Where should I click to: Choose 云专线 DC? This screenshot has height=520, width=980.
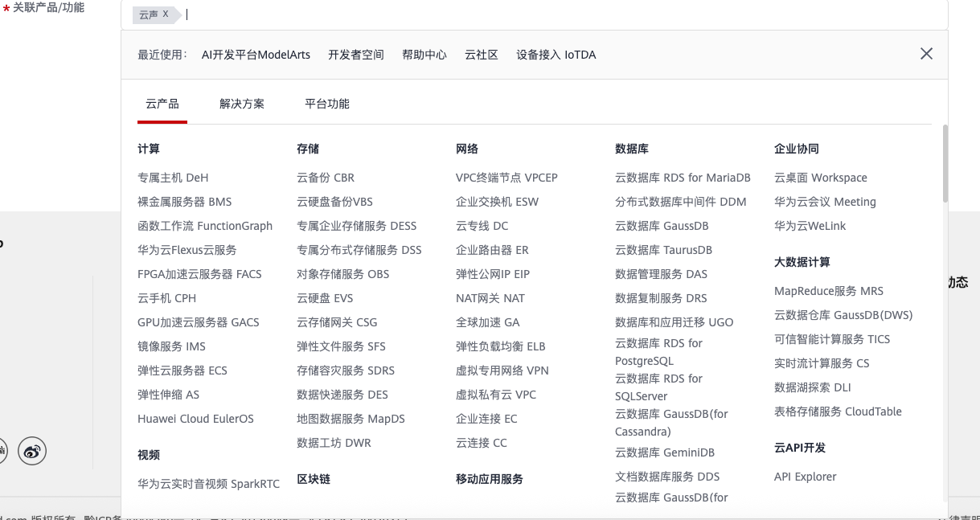point(482,226)
